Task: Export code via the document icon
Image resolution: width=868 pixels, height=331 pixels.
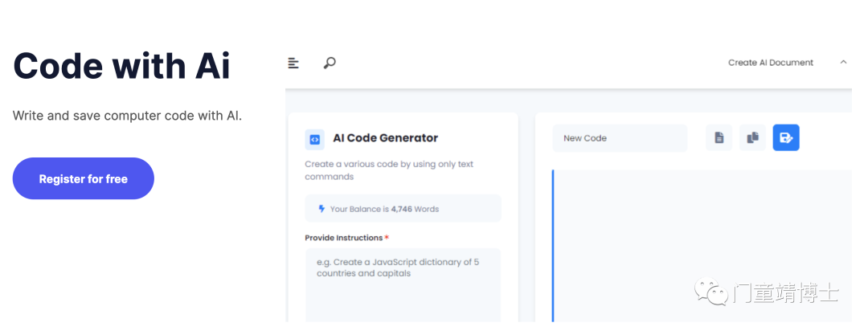Action: (719, 138)
